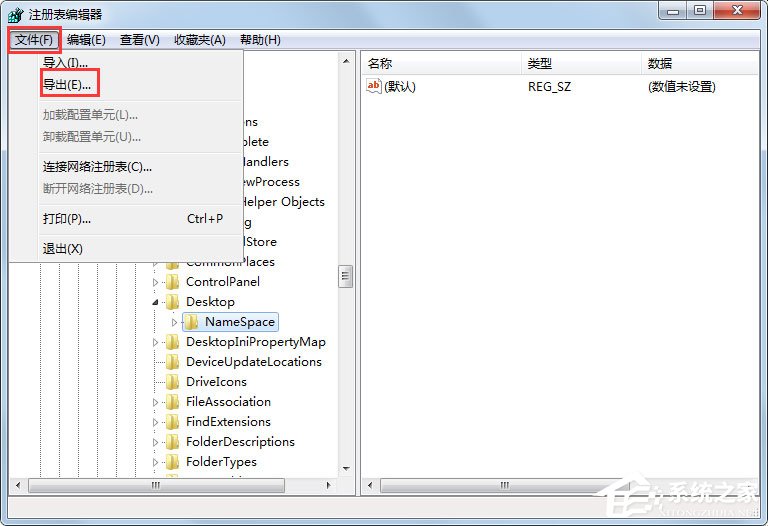Screen dimensions: 768x526
Task: Select the DeviceUpdateLocations key
Action: pyautogui.click(x=254, y=362)
